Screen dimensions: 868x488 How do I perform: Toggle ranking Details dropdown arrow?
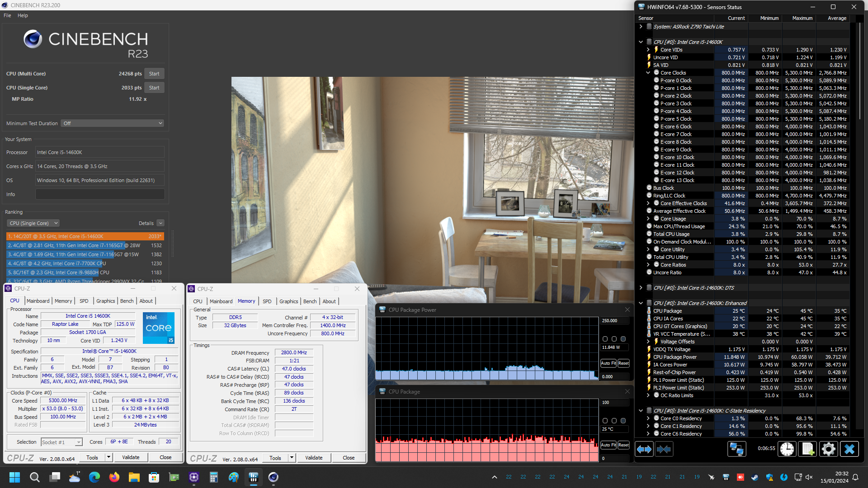tap(160, 223)
